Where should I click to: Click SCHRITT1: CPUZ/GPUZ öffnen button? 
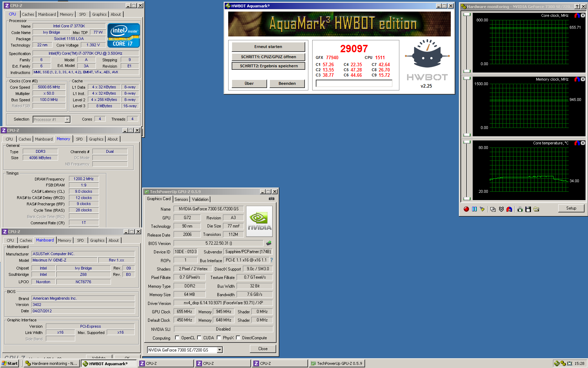pos(268,57)
